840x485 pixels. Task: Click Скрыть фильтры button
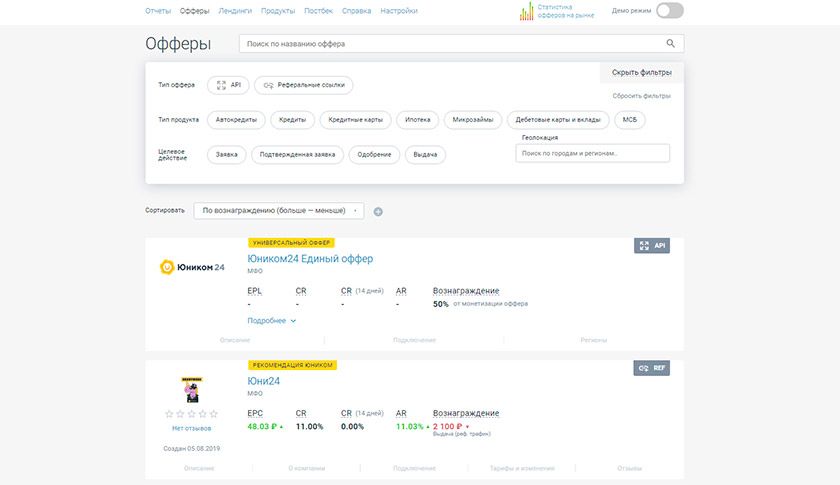tap(642, 73)
